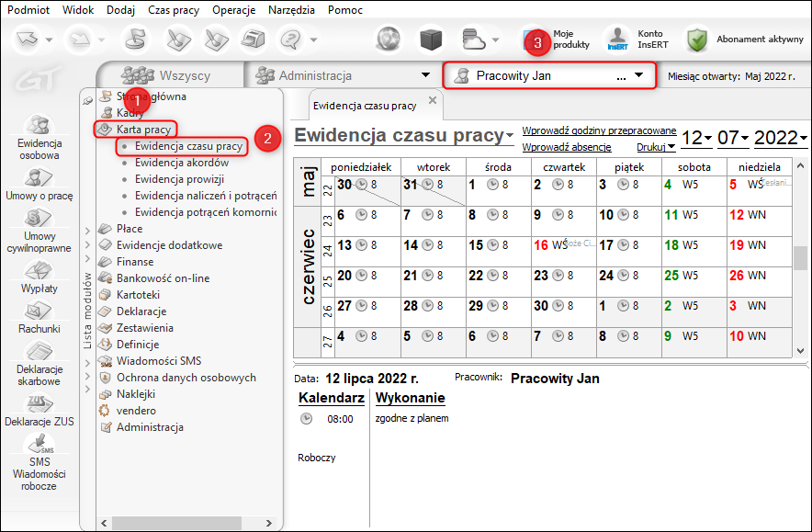Open Umowy cywilnoprawne shortcut
This screenshot has height=532, width=812.
(x=39, y=231)
